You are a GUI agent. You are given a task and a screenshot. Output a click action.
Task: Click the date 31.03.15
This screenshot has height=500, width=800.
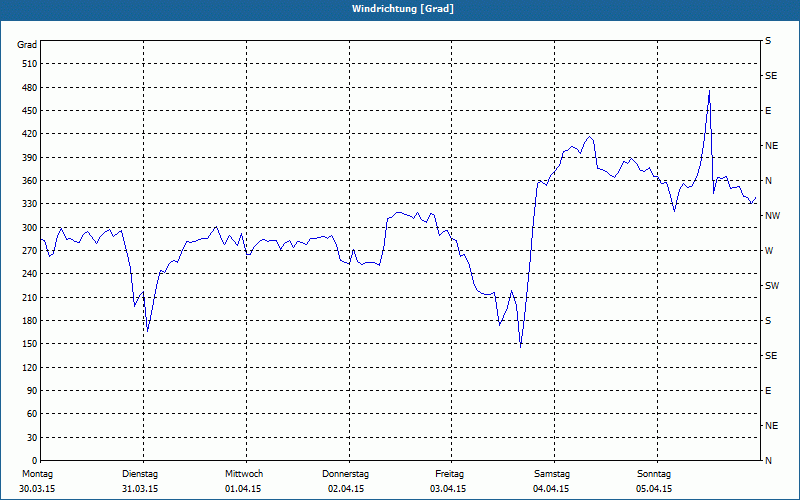[x=140, y=489]
